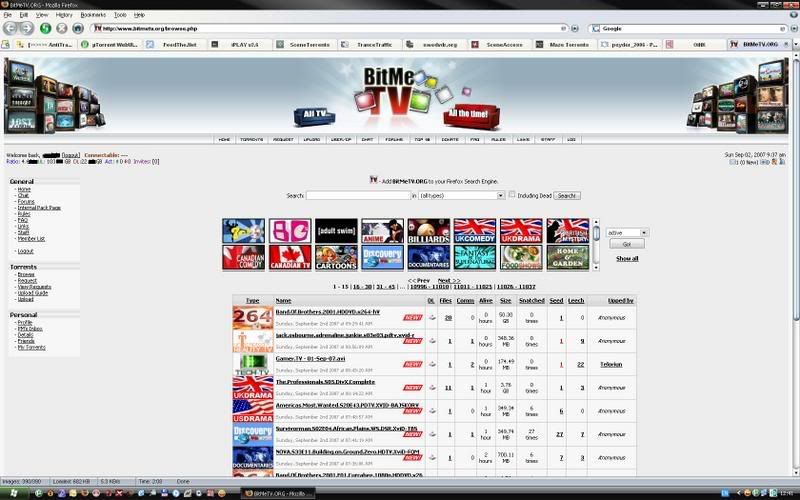Download icon for the Gamer.TV 01-Sep-07.avi row
Screen dimensions: 800x500
click(x=432, y=364)
